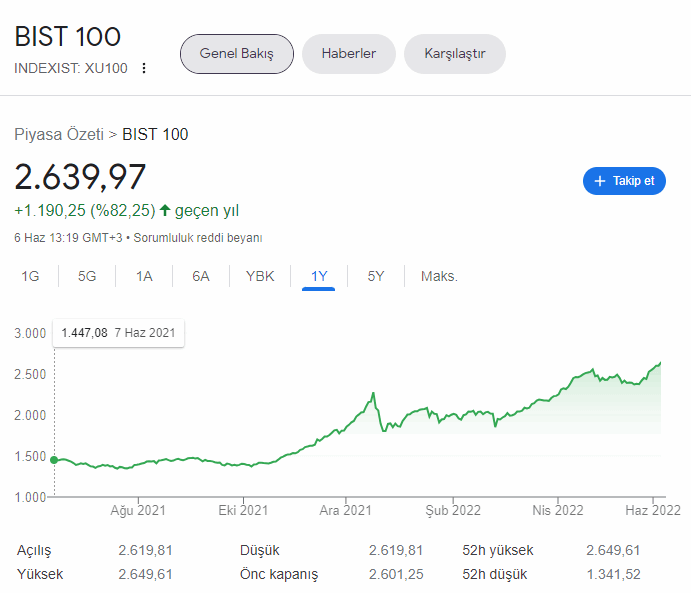Select the Genel Bakış tab
The height and width of the screenshot is (593, 691).
(x=237, y=54)
